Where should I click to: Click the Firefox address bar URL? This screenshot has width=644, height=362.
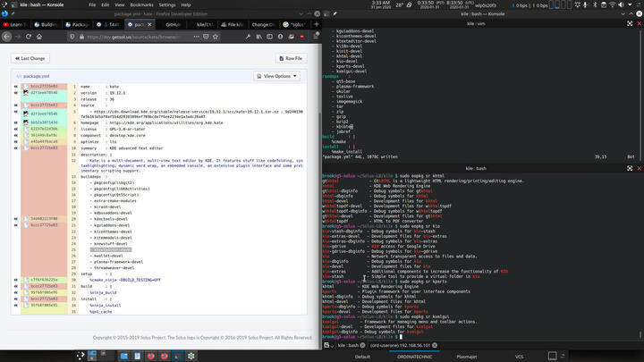pyautogui.click(x=132, y=37)
